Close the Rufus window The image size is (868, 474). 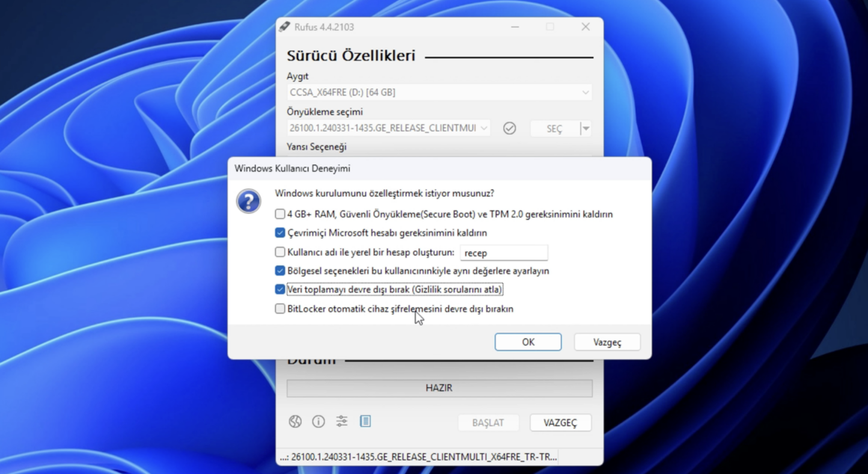pyautogui.click(x=585, y=27)
